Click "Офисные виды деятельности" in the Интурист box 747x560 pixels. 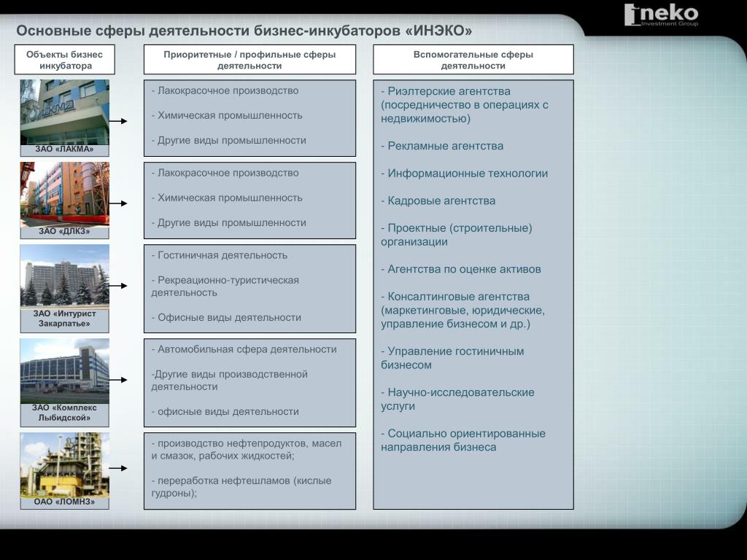[226, 318]
